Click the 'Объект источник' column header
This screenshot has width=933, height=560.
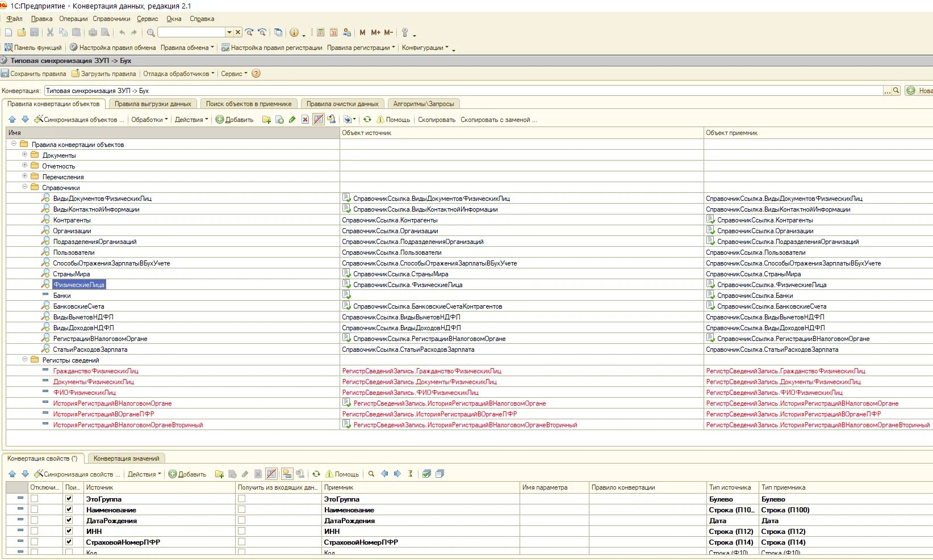[522, 133]
